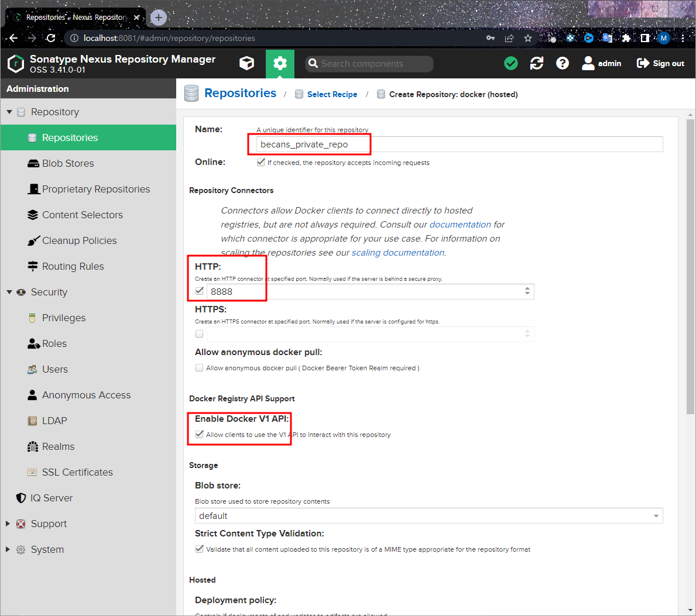Open Cleanup Policies
The width and height of the screenshot is (696, 616).
pyautogui.click(x=88, y=240)
